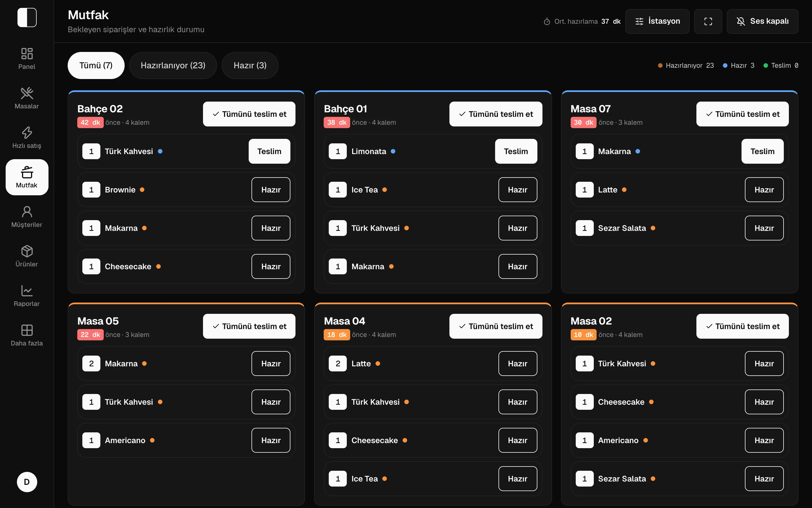812x508 pixels.
Task: Click Tümünü teslim et on Masa 05
Action: click(249, 326)
